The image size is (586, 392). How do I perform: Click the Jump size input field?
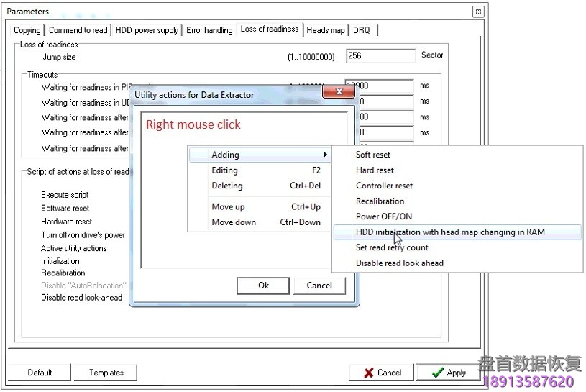pos(380,56)
